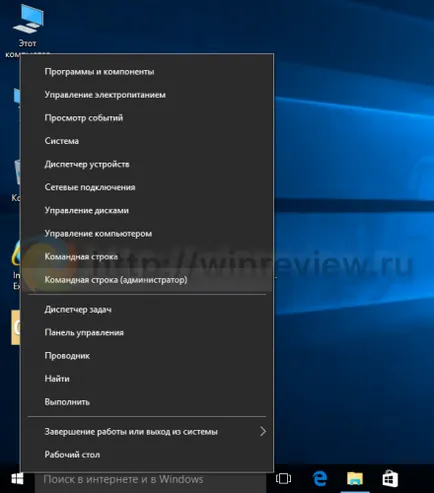Open Task View from the taskbar
434x493 pixels.
tap(283, 479)
